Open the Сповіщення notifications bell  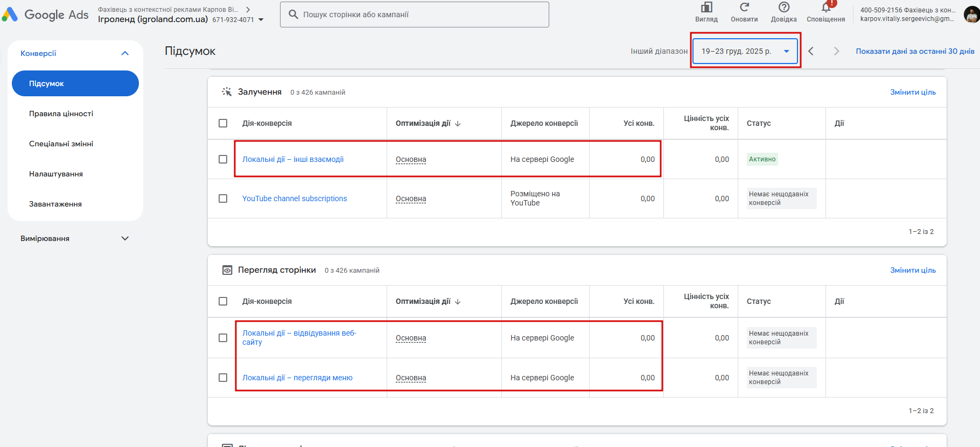826,8
